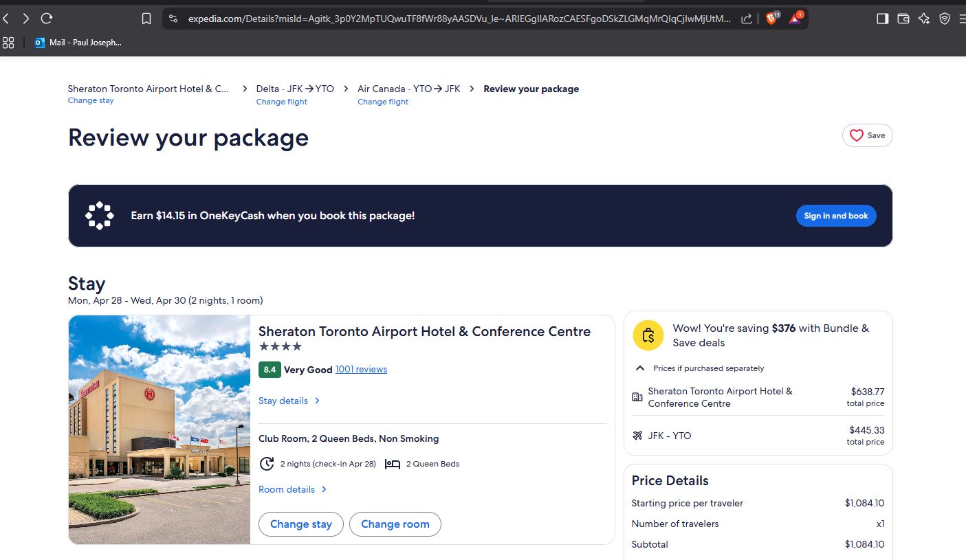
Task: Bookmark this page in the browser
Action: pos(146,19)
